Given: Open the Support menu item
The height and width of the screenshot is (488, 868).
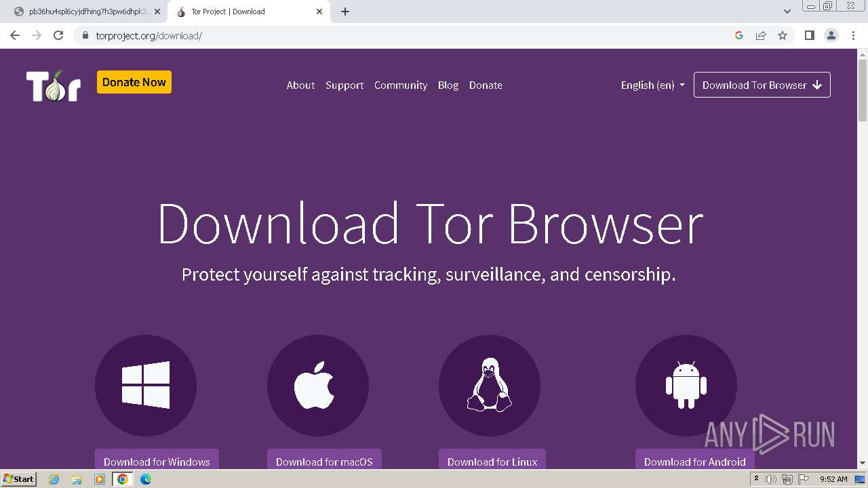Looking at the screenshot, I should 344,85.
